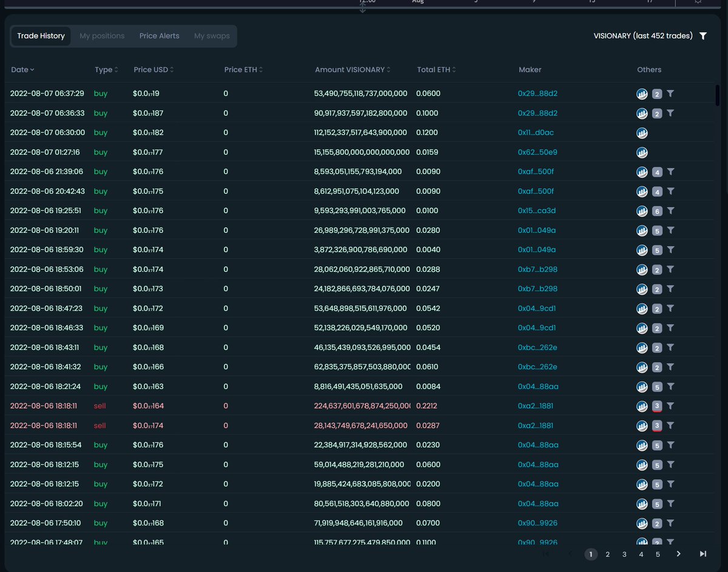Image resolution: width=728 pixels, height=572 pixels.
Task: Go to the next page using the arrow
Action: [x=678, y=554]
